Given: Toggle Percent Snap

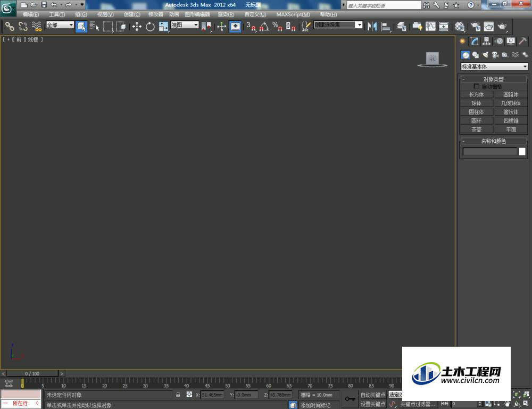Looking at the screenshot, I should 277,26.
